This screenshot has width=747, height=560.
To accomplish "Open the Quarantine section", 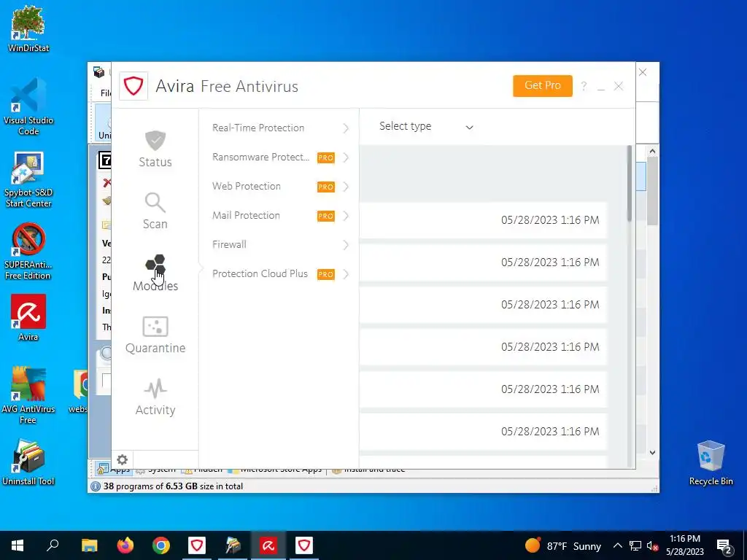I will (x=155, y=335).
